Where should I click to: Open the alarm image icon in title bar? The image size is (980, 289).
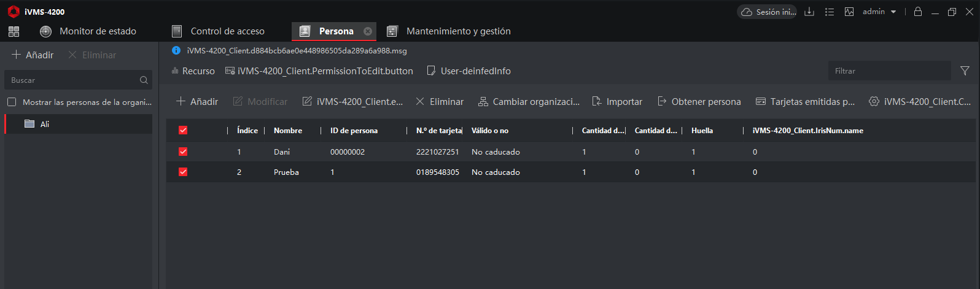tap(849, 12)
